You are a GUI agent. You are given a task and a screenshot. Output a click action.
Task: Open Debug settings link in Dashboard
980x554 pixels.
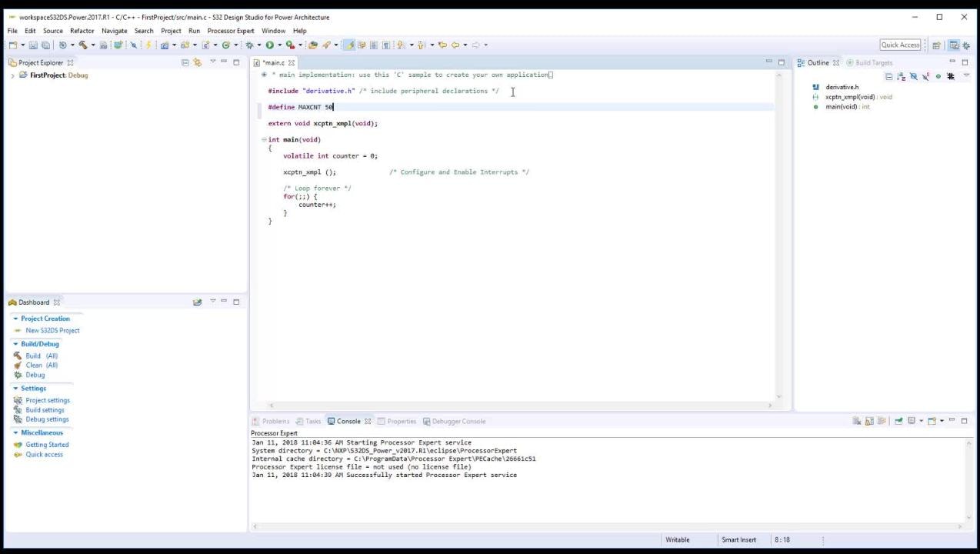[47, 419]
